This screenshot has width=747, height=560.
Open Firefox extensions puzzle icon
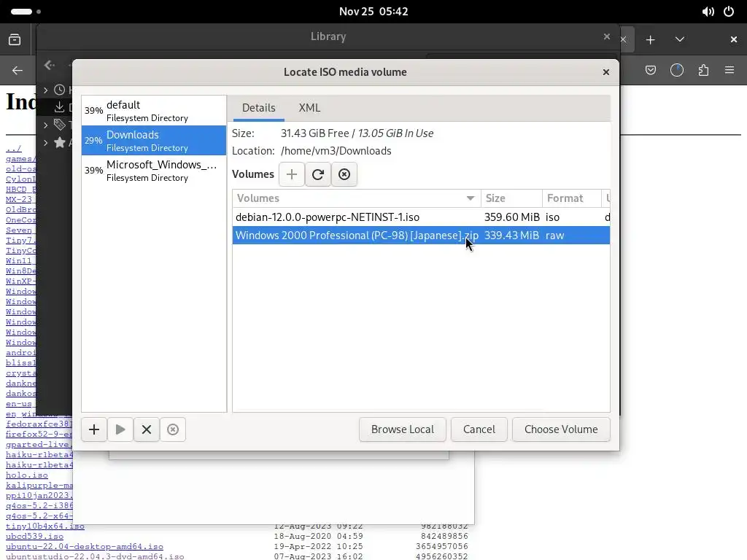click(703, 71)
